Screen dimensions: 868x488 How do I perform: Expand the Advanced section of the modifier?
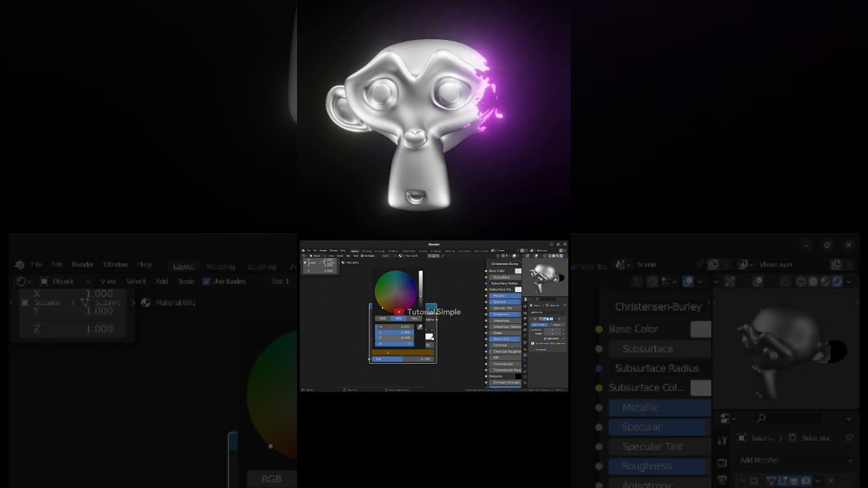[540, 349]
